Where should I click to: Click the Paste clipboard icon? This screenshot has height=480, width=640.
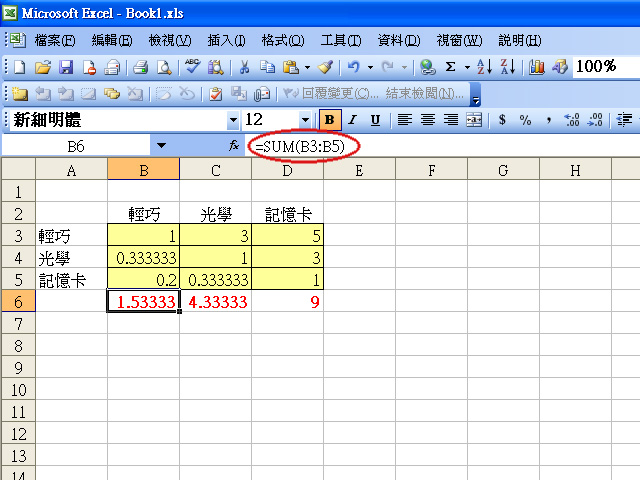coord(291,67)
